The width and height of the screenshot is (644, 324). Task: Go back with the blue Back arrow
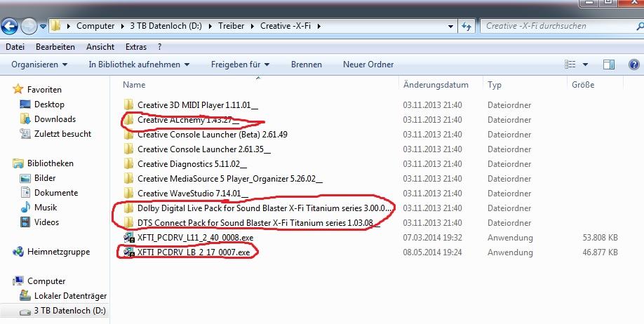(9, 27)
